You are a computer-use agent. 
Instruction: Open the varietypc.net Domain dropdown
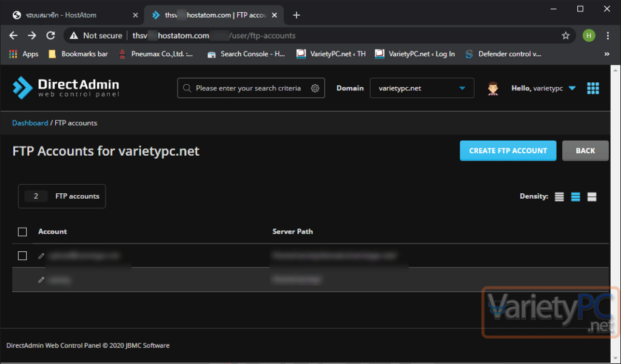(422, 88)
